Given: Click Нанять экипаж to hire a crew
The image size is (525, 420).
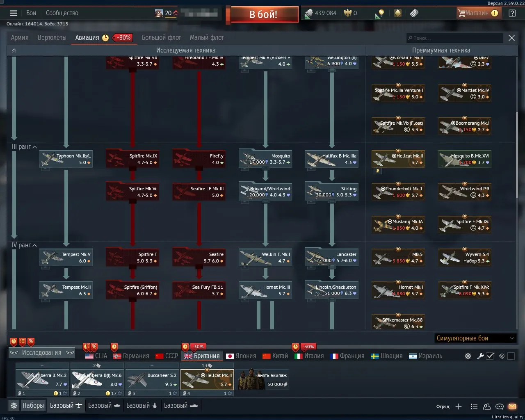Looking at the screenshot, I should click(262, 379).
